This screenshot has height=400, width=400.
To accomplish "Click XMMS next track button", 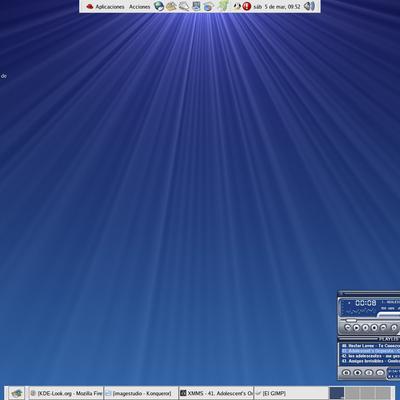I will pos(383,328).
